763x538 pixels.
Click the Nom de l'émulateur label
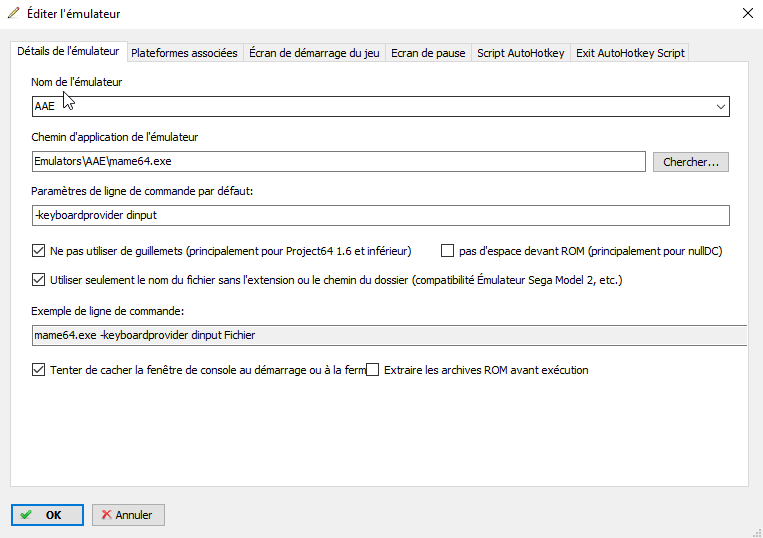click(x=76, y=82)
